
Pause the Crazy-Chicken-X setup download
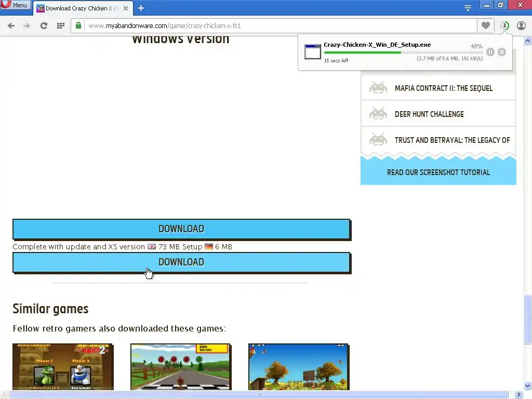click(490, 52)
